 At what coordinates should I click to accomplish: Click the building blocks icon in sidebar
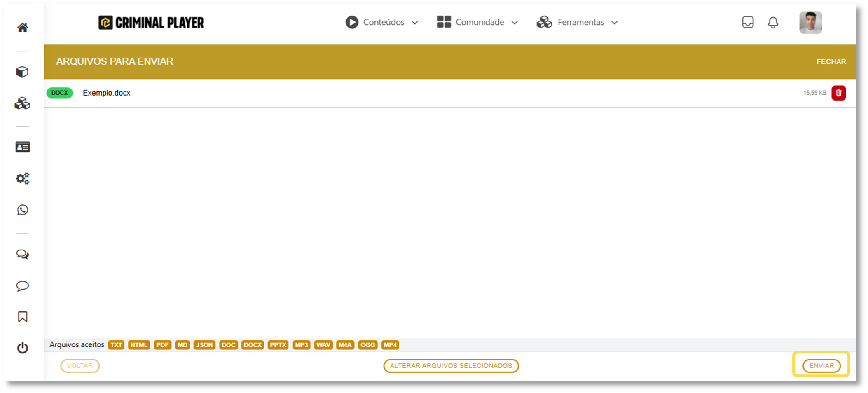coord(22,103)
